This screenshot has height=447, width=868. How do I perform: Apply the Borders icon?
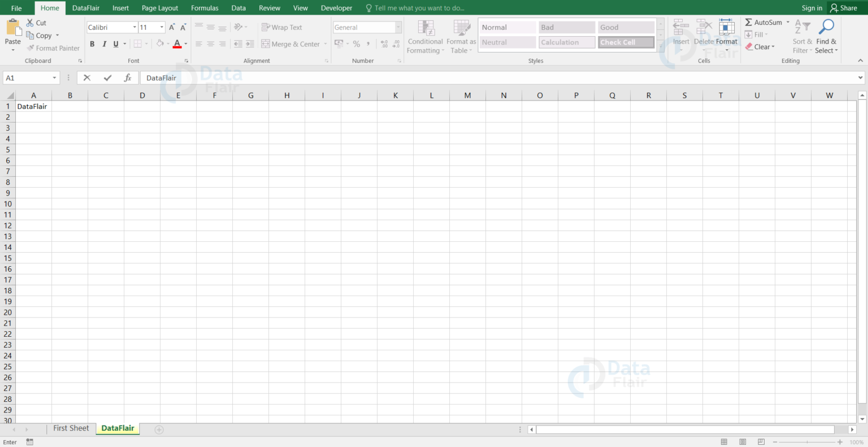click(x=137, y=44)
